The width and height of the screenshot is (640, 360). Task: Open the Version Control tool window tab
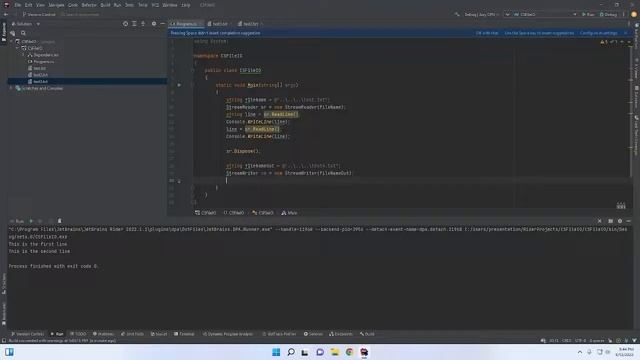[27, 334]
